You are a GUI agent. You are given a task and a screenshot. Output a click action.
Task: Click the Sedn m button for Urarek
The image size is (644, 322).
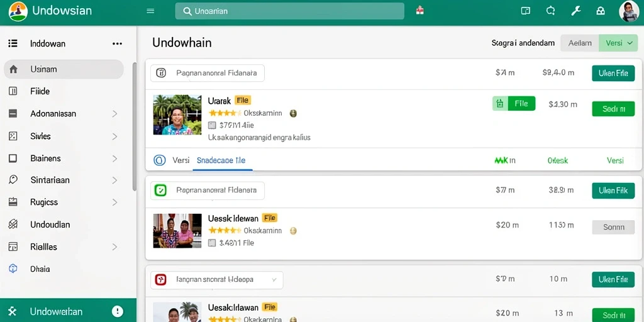[x=613, y=109]
